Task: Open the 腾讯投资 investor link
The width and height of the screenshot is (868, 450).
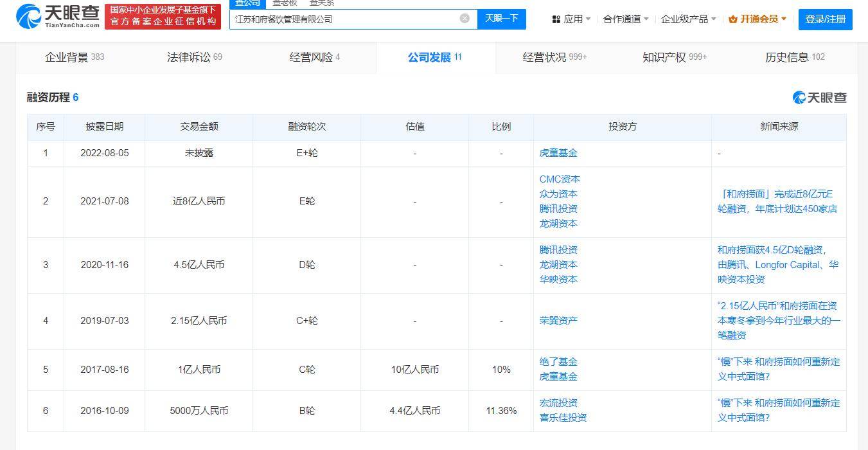Action: click(558, 208)
